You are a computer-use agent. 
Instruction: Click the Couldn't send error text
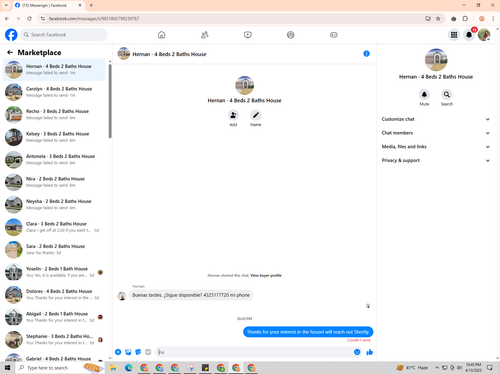359,340
